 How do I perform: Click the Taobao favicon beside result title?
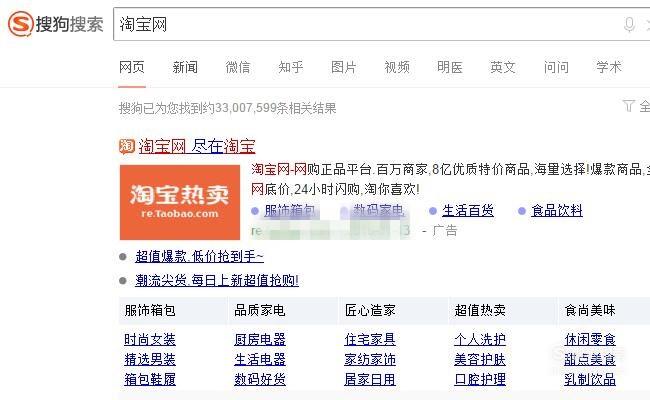coord(127,146)
